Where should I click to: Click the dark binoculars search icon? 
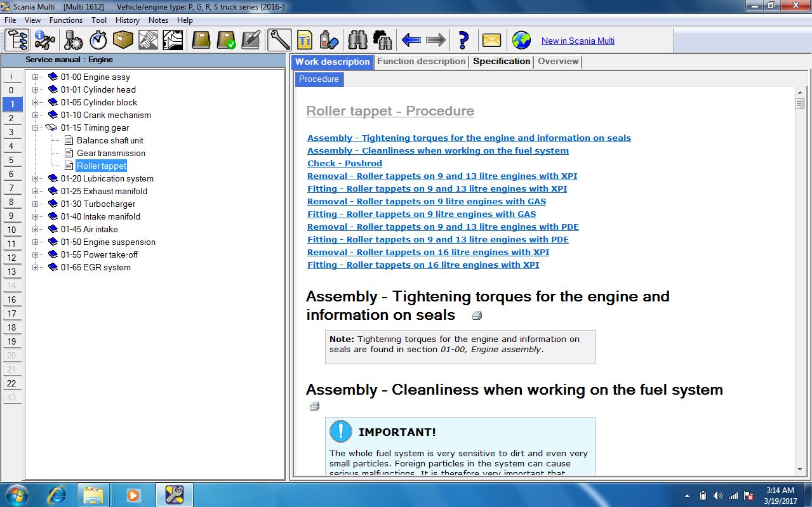[383, 41]
